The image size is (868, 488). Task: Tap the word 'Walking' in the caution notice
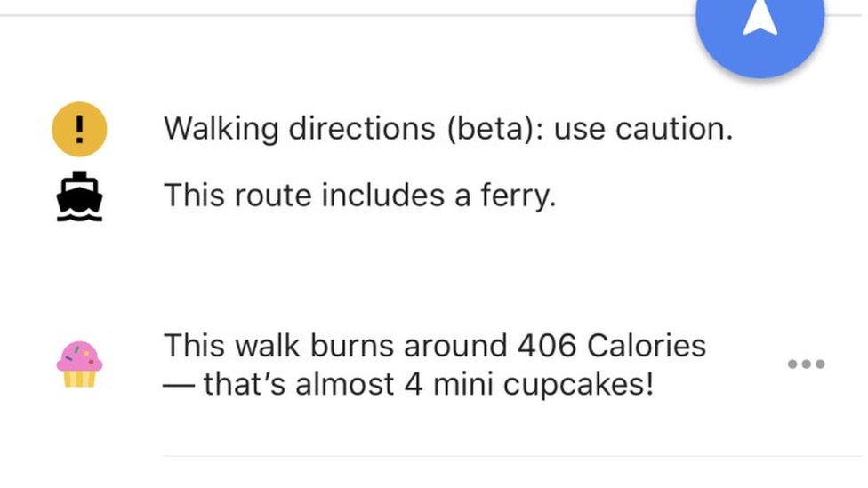pyautogui.click(x=221, y=129)
